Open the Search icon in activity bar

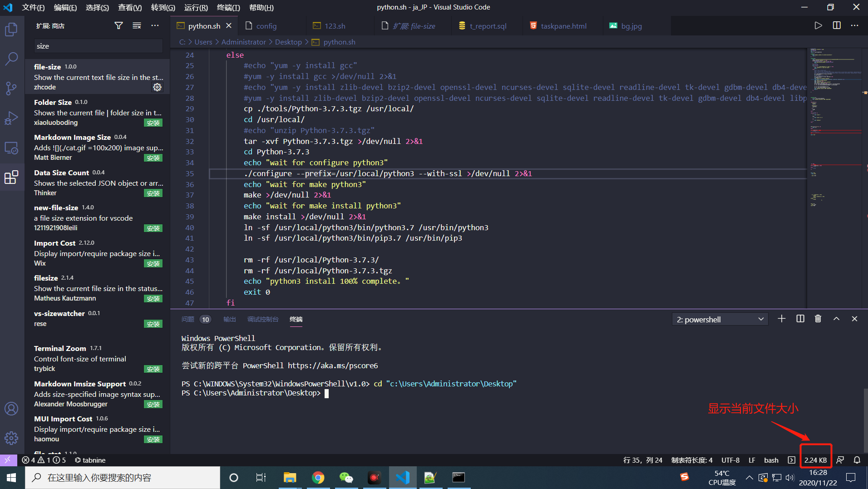11,59
